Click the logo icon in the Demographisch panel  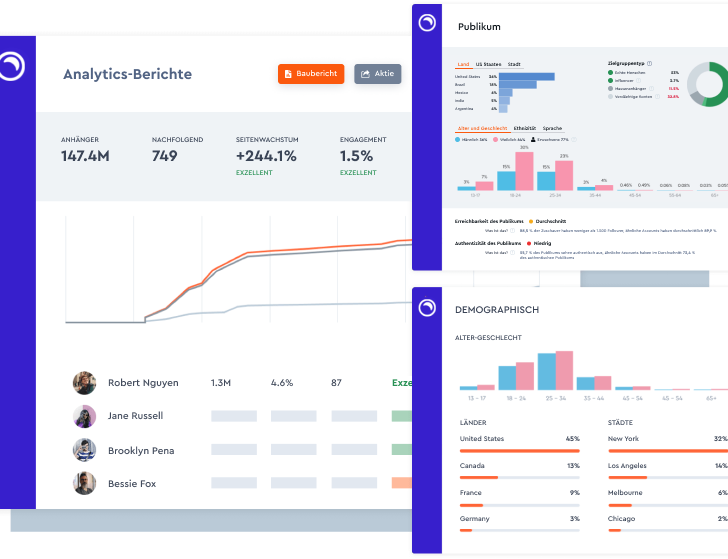coord(428,308)
